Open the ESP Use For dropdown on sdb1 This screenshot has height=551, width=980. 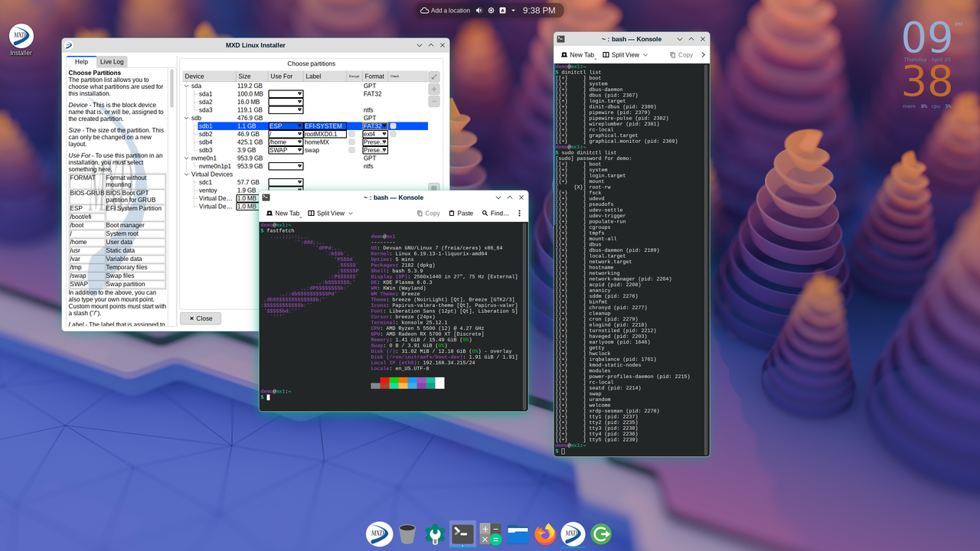pyautogui.click(x=286, y=126)
